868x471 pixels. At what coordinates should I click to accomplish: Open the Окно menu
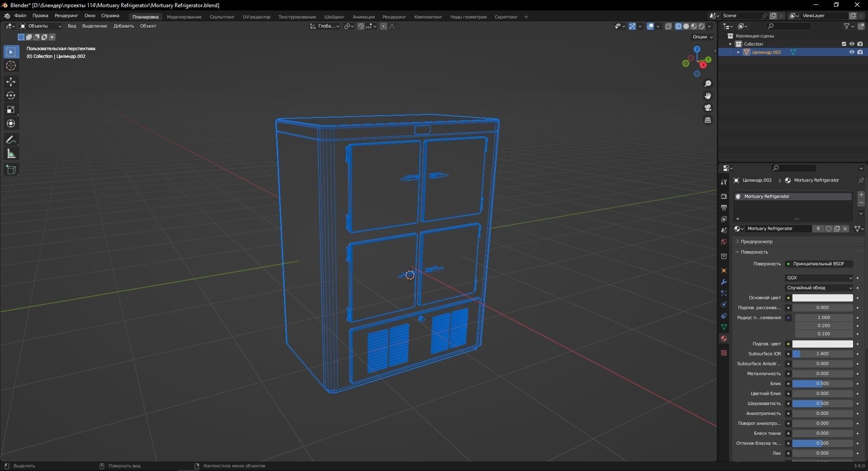click(90, 16)
